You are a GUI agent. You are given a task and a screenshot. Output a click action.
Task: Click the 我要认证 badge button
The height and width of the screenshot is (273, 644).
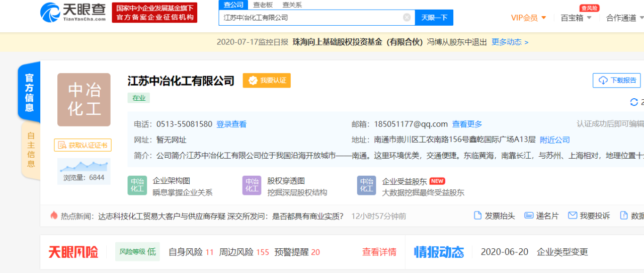267,81
